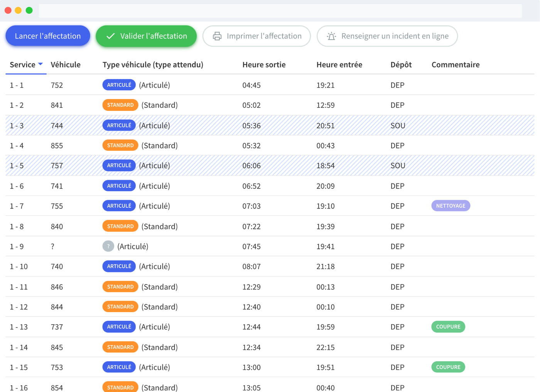
Task: Click SOU depot on service 1 - 3
Action: (398, 126)
